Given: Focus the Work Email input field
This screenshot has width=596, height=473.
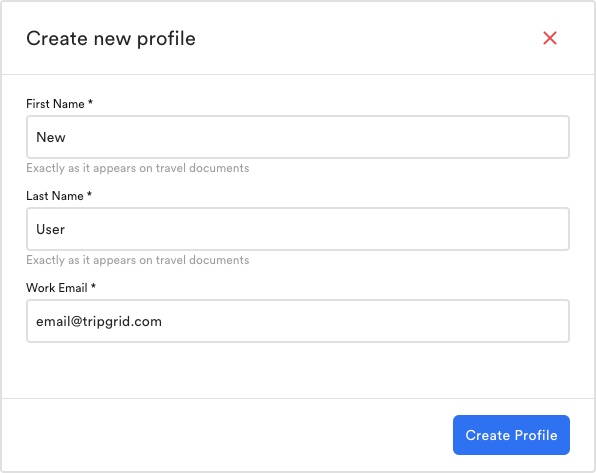Looking at the screenshot, I should pos(298,321).
